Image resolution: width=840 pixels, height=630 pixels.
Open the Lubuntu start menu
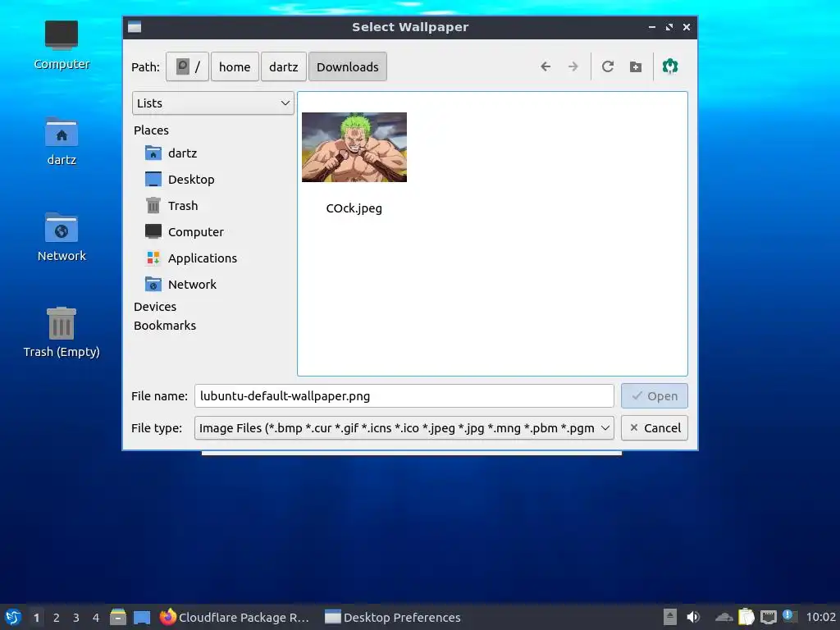point(13,617)
